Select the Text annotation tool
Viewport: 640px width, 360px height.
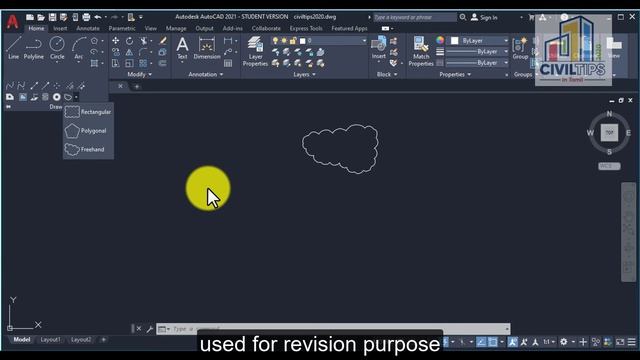[x=182, y=48]
